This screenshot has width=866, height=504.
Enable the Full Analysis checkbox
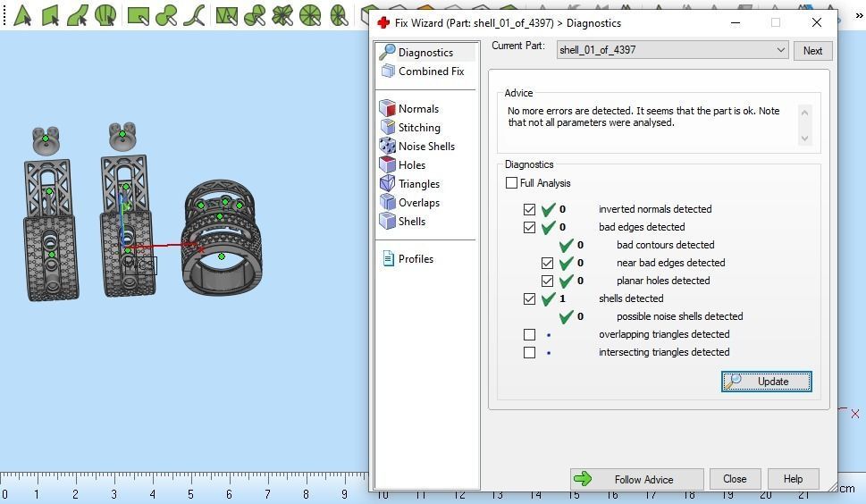click(x=511, y=182)
